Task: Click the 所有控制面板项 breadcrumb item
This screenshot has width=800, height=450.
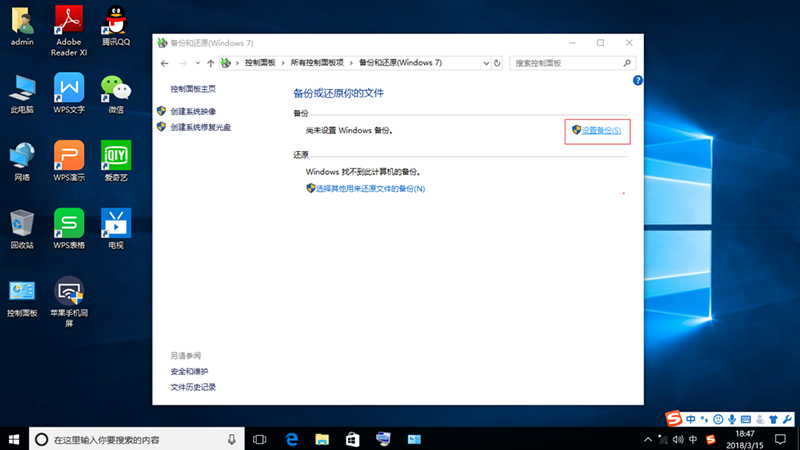Action: tap(317, 63)
